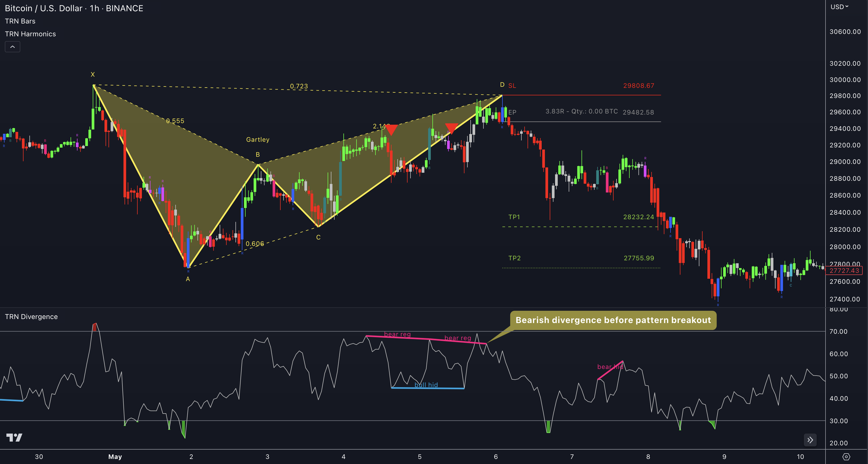The image size is (868, 464).
Task: Click the 30600.00 price axis label
Action: point(845,32)
